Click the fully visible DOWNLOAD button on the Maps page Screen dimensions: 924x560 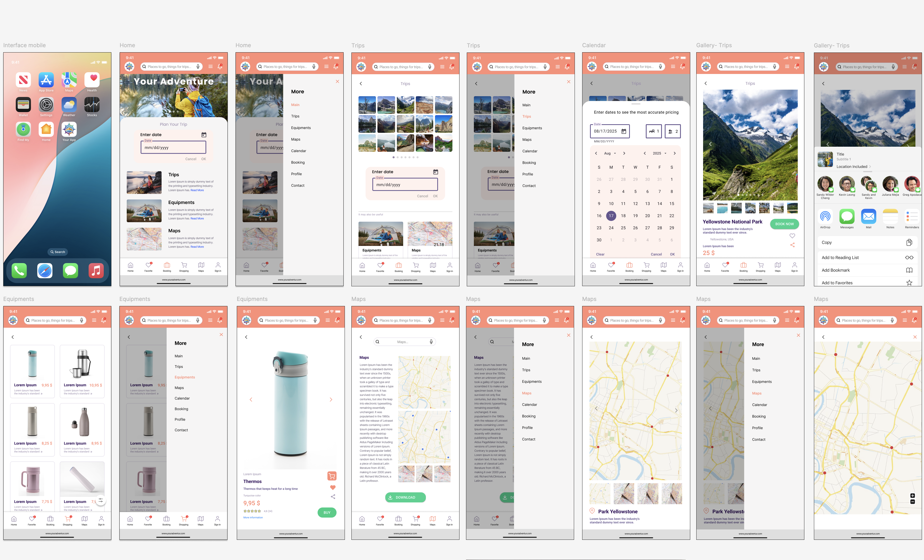(x=405, y=497)
